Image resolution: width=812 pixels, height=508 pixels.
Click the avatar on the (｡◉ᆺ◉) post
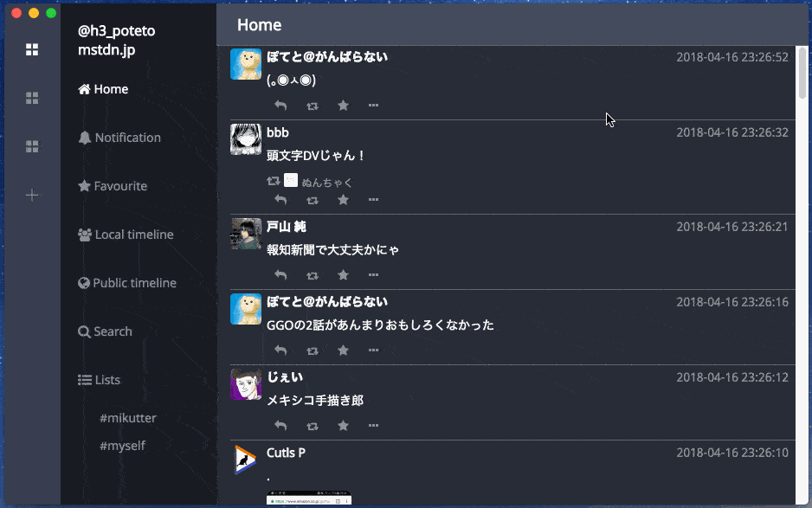tap(246, 64)
